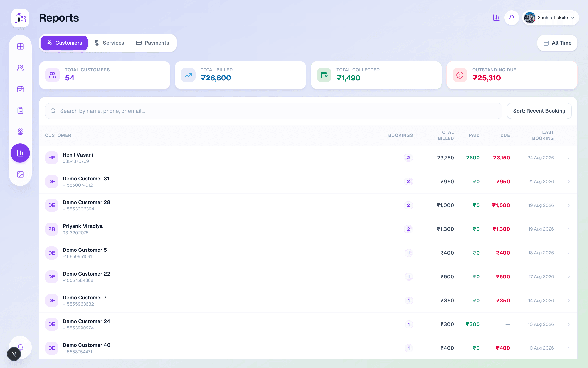Open the Demo Customer 5 name
This screenshot has width=588, height=368.
click(x=85, y=250)
